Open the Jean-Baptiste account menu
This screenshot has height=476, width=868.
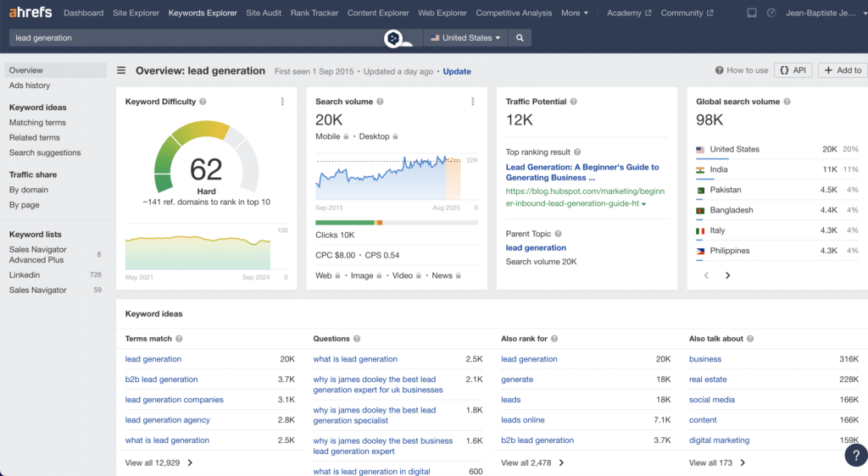click(826, 13)
